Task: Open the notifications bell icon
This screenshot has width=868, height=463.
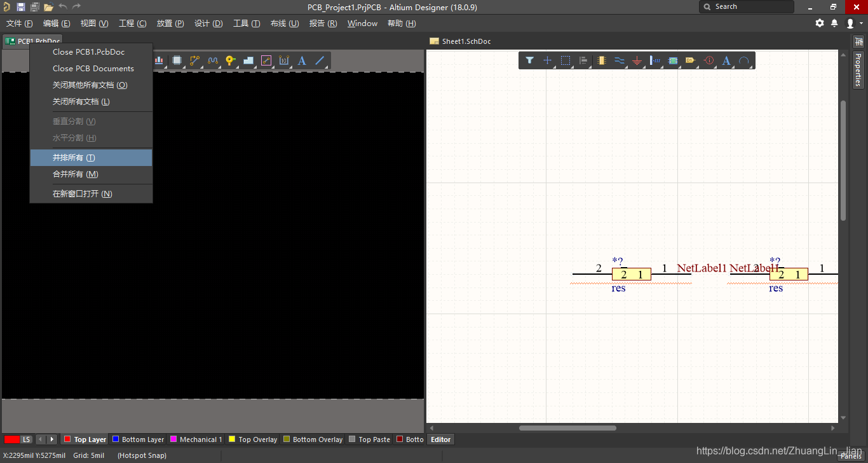Action: (x=834, y=23)
